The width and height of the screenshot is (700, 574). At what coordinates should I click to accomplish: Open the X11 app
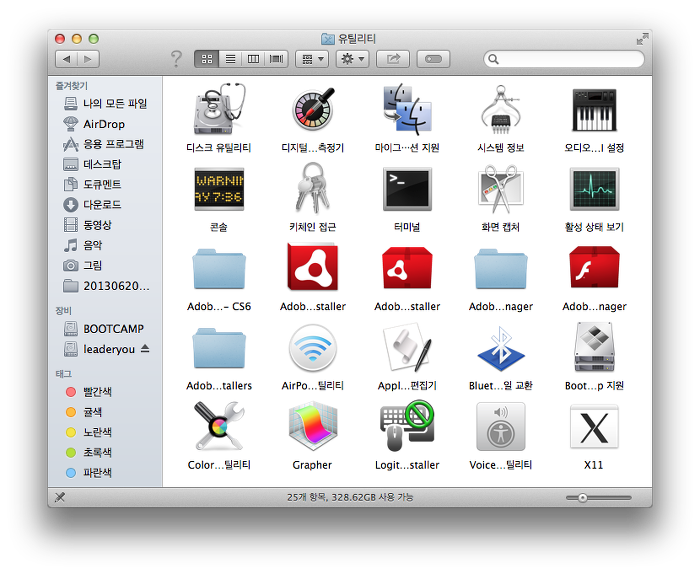point(594,427)
